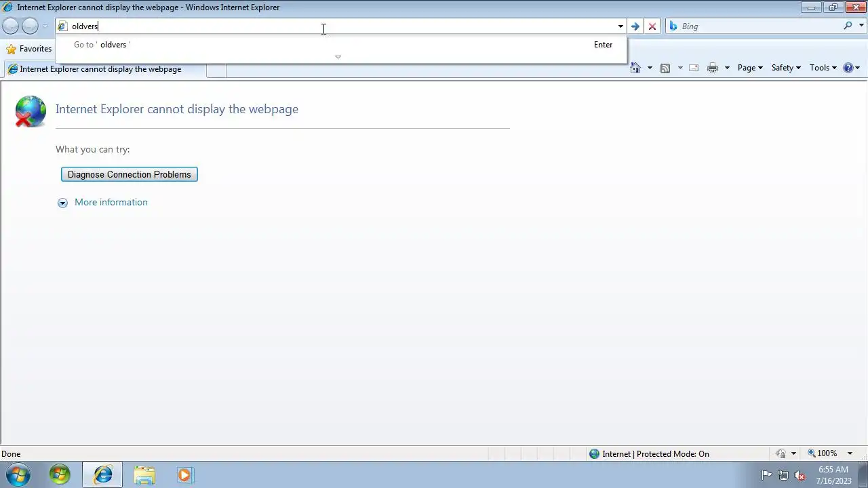The image size is (868, 488).
Task: Click the More information link
Action: (111, 202)
